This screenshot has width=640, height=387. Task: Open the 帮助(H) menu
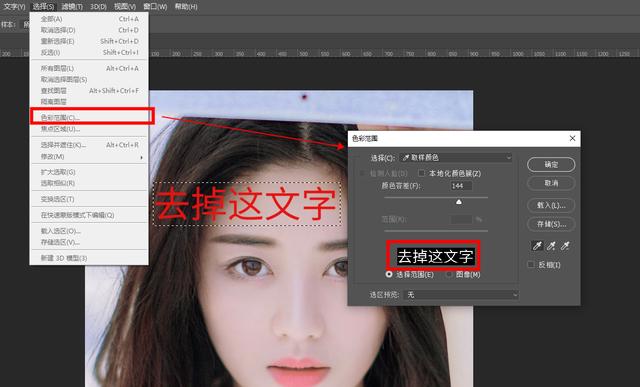point(186,7)
